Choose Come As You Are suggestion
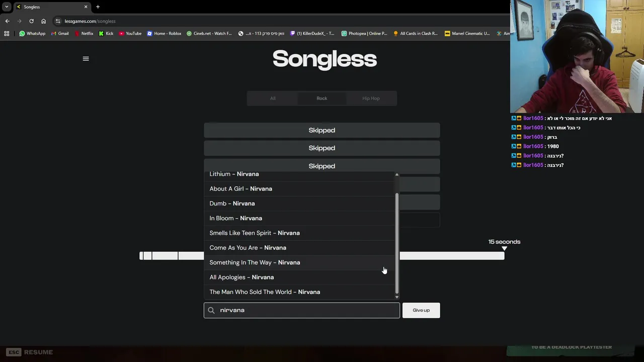644x362 pixels. 299,248
